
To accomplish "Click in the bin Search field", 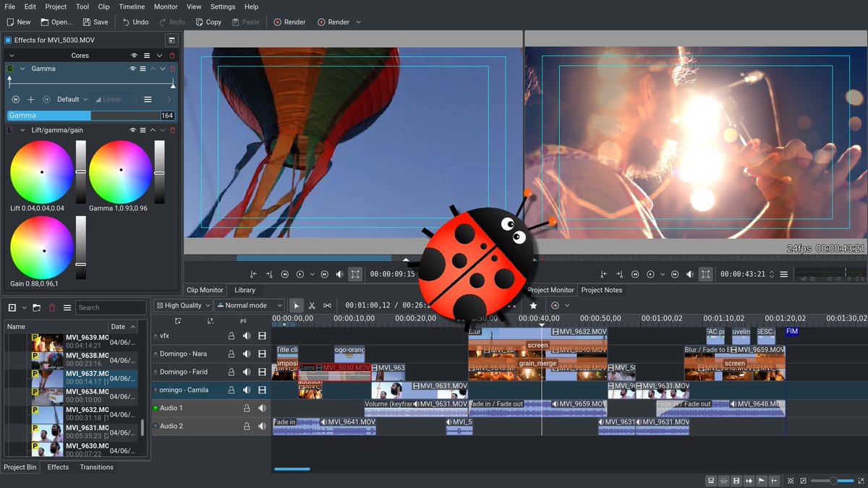I will (110, 307).
